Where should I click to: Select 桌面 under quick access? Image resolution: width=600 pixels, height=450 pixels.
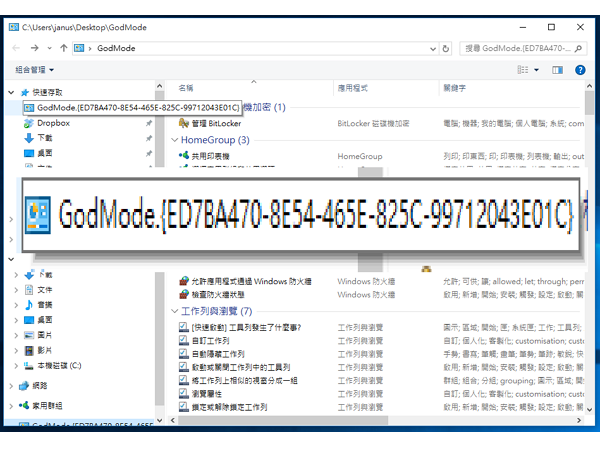click(45, 153)
